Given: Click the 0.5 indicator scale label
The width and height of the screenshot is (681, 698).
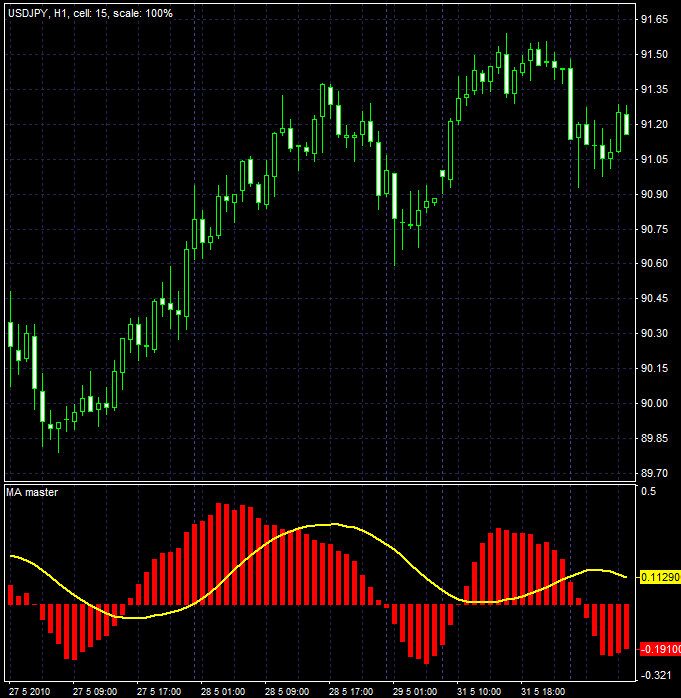Looking at the screenshot, I should [649, 491].
